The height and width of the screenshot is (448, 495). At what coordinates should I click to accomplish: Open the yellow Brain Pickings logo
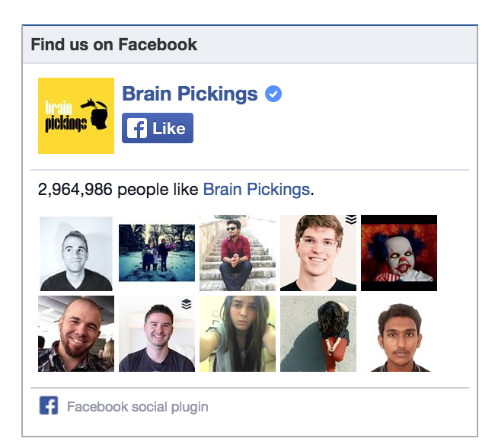click(x=76, y=116)
